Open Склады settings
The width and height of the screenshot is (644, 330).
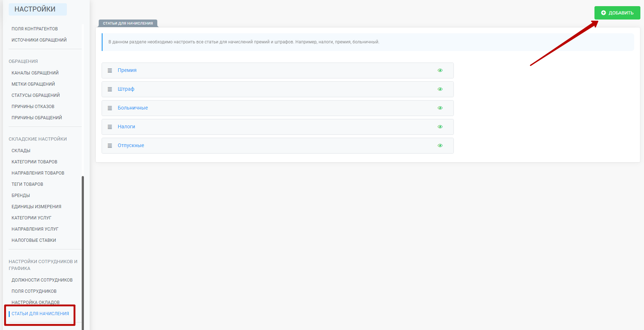pos(21,151)
